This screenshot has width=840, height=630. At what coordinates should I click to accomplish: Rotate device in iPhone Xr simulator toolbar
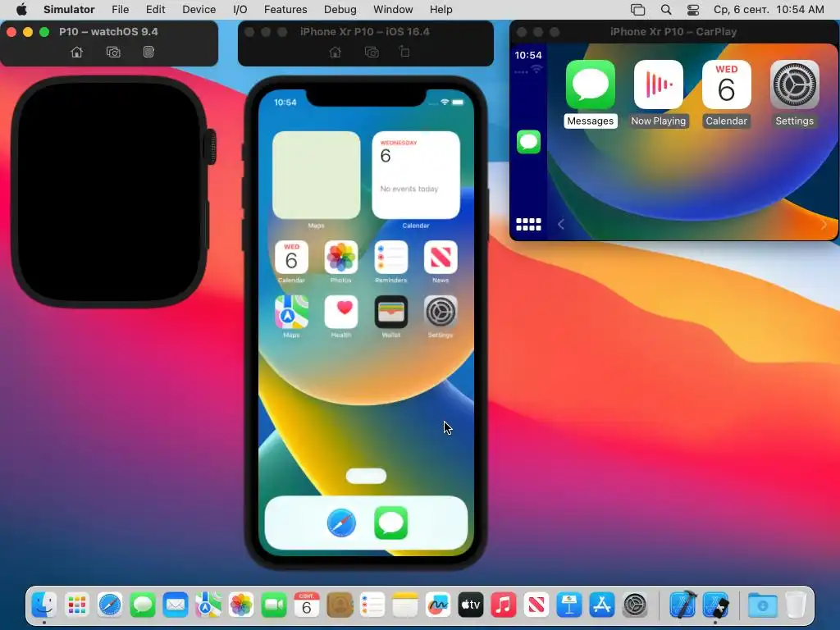pos(404,52)
